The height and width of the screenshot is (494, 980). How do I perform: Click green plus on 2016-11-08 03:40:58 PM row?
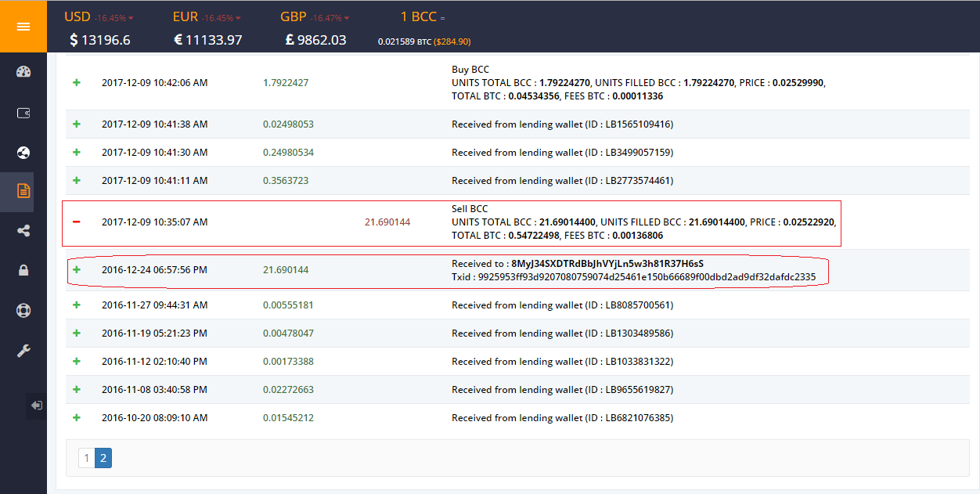click(x=77, y=389)
